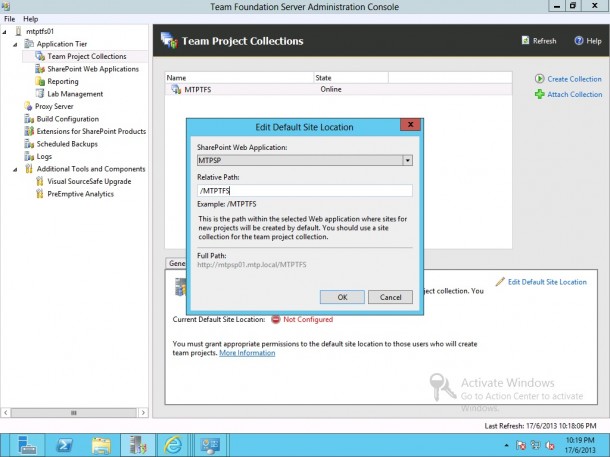Click OK in Edit Default Site Location dialog

click(x=342, y=297)
